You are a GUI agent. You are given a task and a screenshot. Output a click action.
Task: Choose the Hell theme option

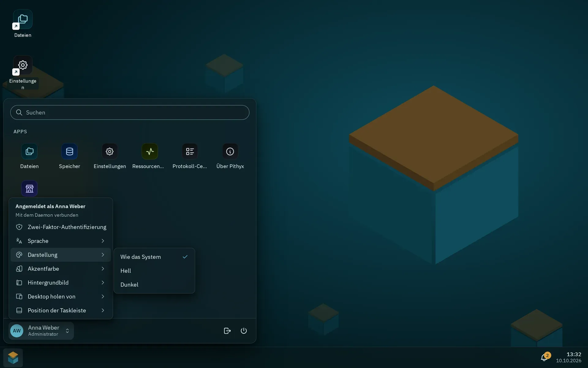[154, 271]
